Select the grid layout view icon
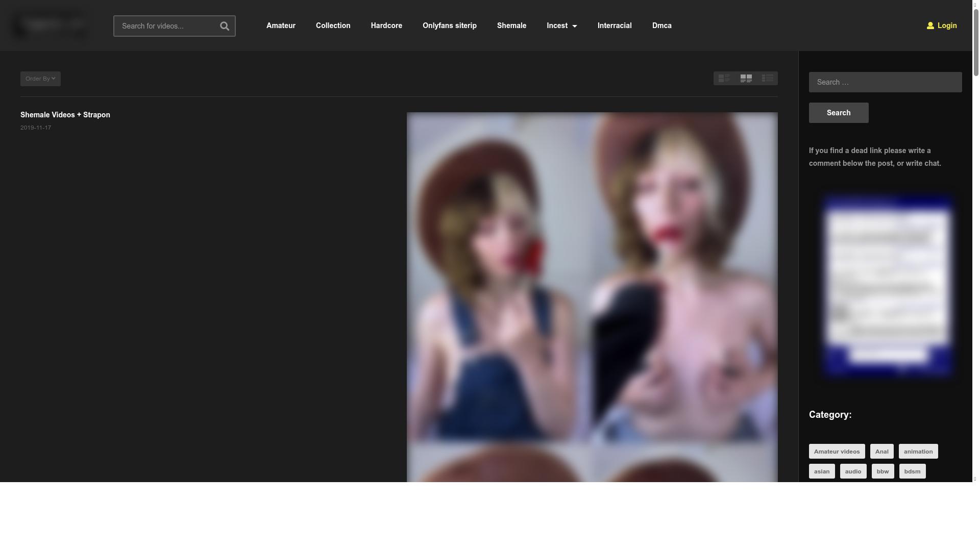Viewport: 980px width, 551px height. click(x=746, y=78)
